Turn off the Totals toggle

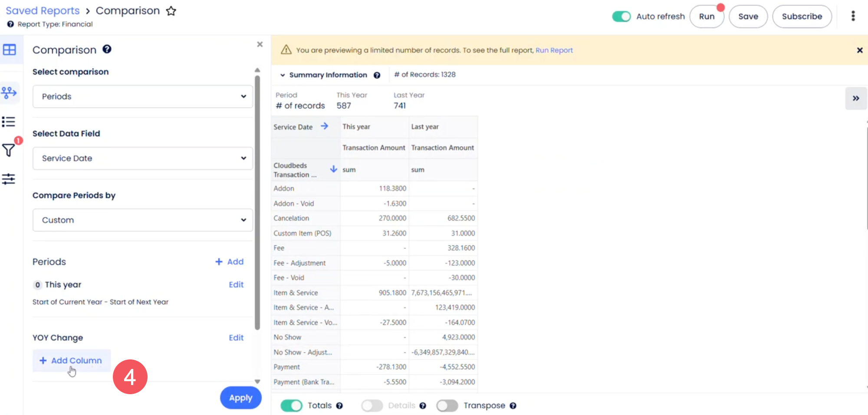point(291,405)
